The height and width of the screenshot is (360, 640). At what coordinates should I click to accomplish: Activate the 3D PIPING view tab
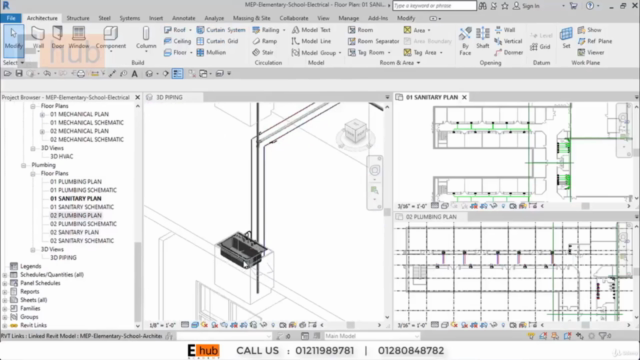click(x=169, y=98)
